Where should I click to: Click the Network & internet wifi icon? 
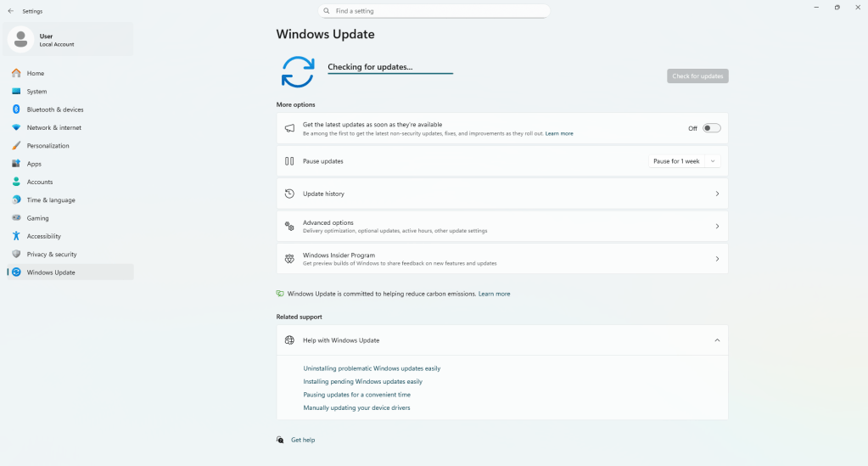[x=16, y=127]
